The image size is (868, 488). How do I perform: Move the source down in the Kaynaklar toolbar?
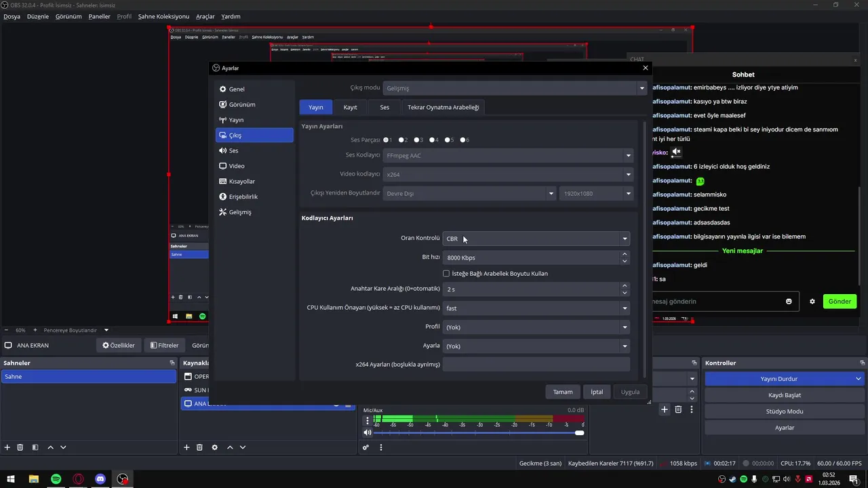click(x=243, y=447)
